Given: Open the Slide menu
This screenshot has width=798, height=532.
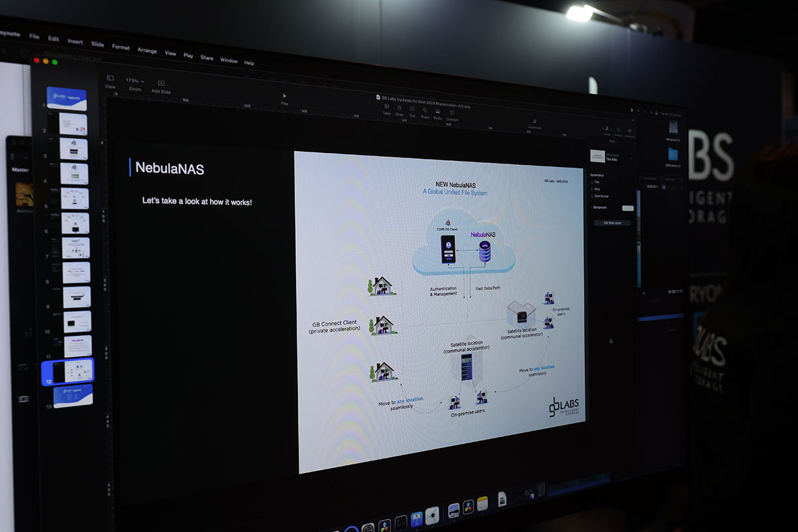Looking at the screenshot, I should pyautogui.click(x=98, y=44).
